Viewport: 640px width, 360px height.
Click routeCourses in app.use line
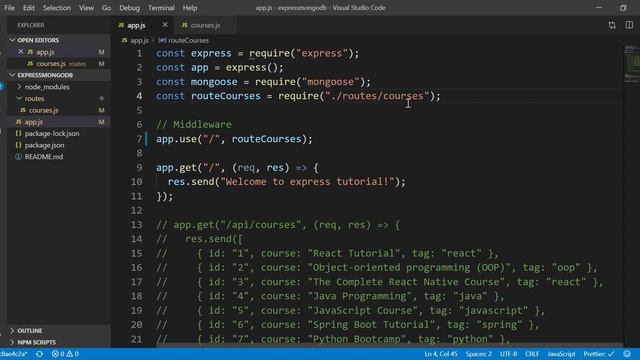(x=266, y=139)
